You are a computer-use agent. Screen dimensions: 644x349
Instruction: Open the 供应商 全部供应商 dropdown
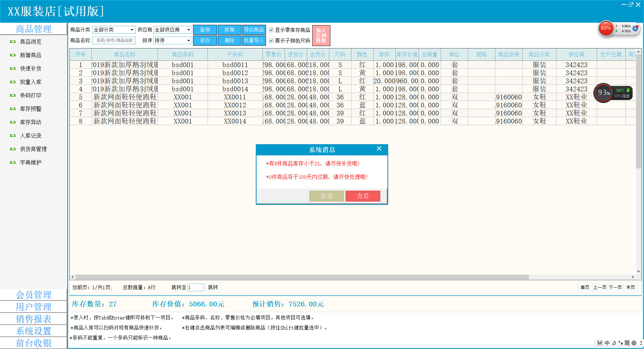pos(173,30)
